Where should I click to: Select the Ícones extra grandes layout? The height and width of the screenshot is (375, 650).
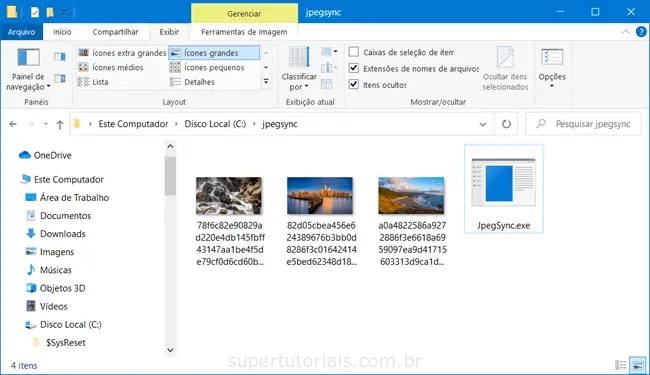(x=122, y=53)
